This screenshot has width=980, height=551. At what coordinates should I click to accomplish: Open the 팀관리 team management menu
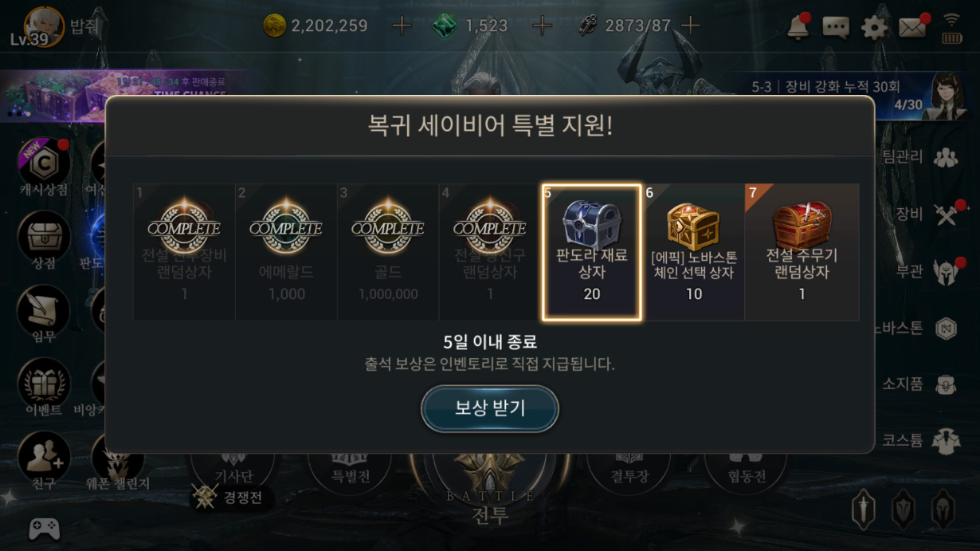[x=919, y=157]
